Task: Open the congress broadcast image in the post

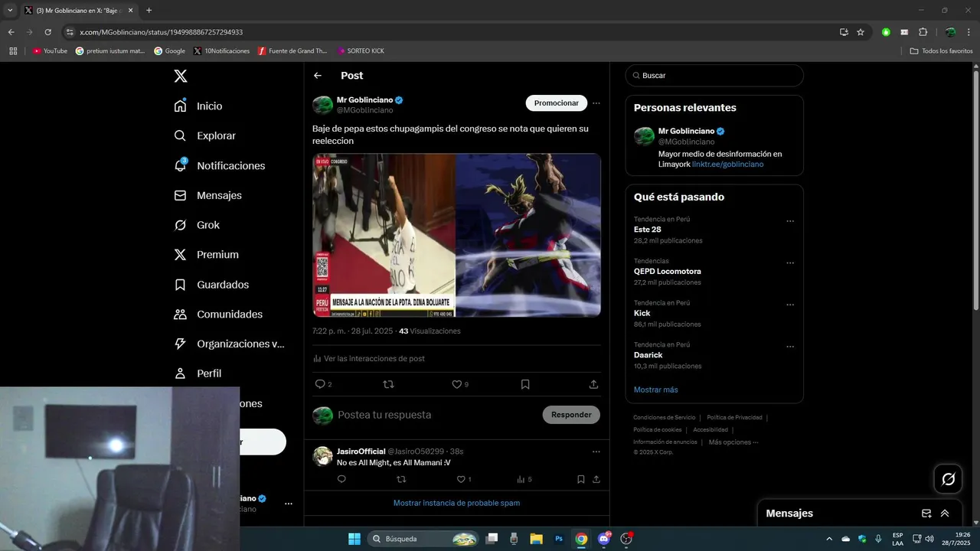Action: click(x=384, y=235)
